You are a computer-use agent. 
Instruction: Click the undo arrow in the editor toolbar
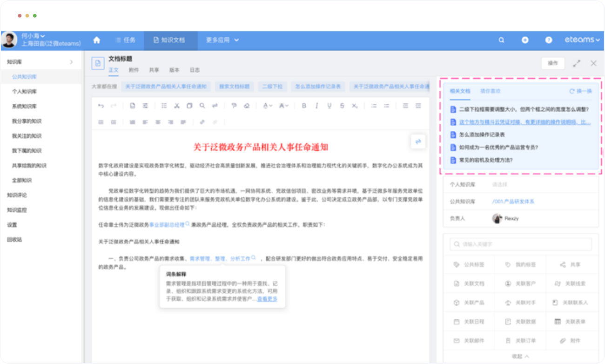101,106
